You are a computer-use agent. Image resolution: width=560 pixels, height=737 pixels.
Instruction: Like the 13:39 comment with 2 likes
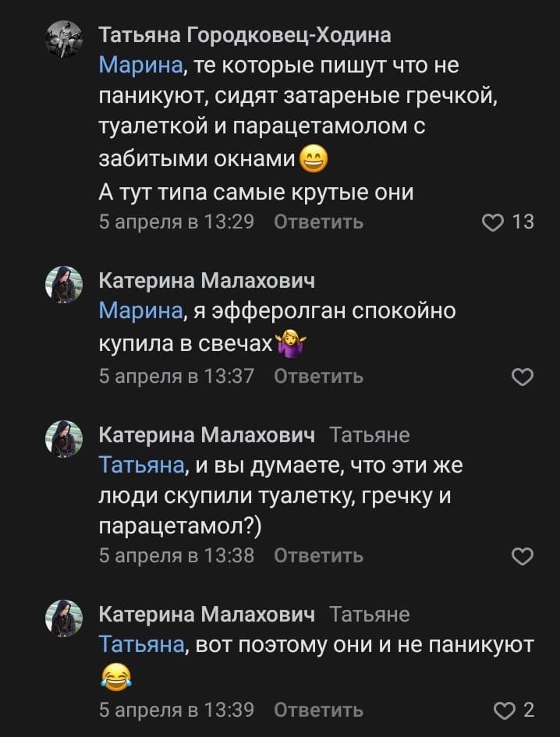(x=505, y=710)
